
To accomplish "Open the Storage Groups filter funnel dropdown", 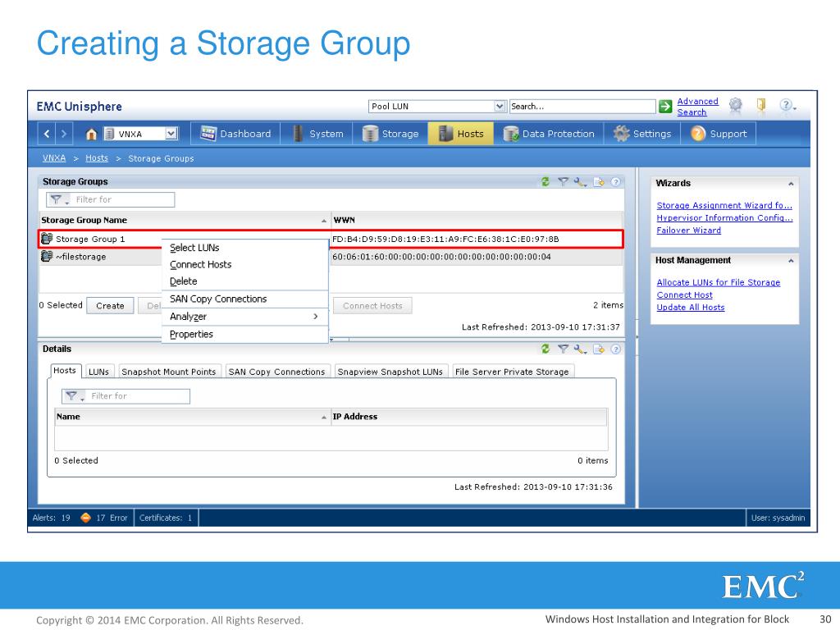I will tap(59, 200).
